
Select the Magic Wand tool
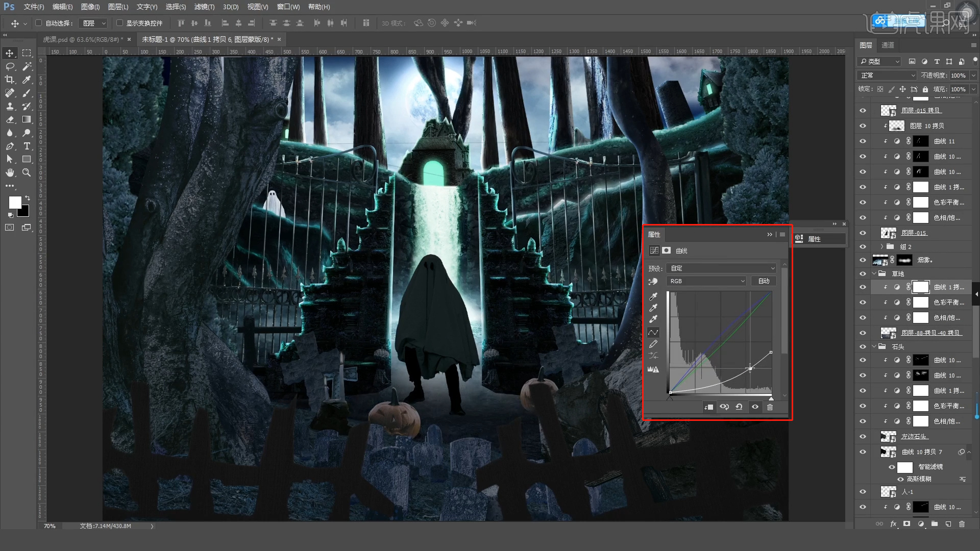[x=27, y=66]
